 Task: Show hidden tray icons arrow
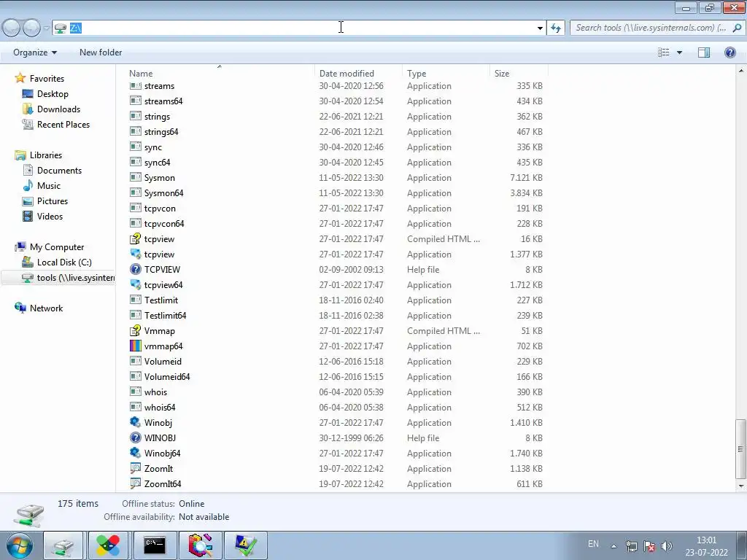tap(614, 546)
